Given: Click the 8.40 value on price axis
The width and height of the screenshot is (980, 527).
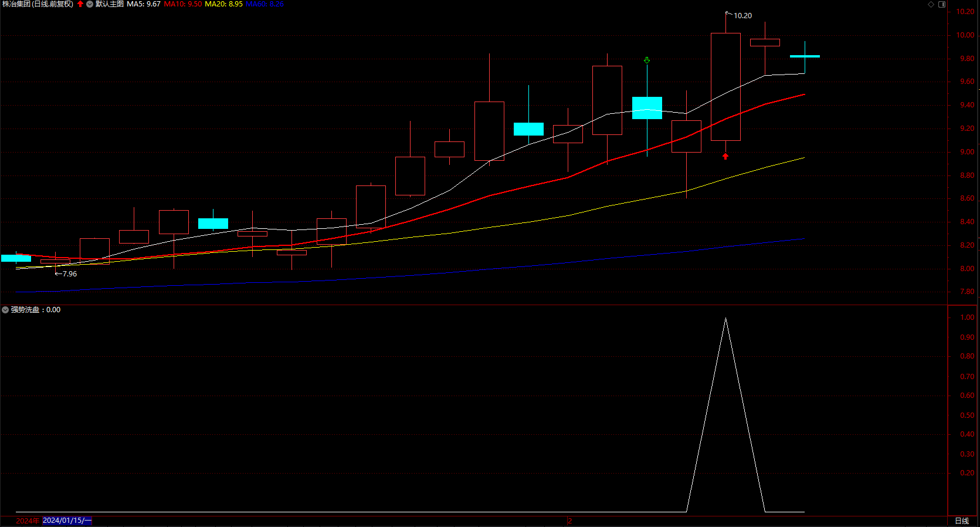Looking at the screenshot, I should pos(967,222).
